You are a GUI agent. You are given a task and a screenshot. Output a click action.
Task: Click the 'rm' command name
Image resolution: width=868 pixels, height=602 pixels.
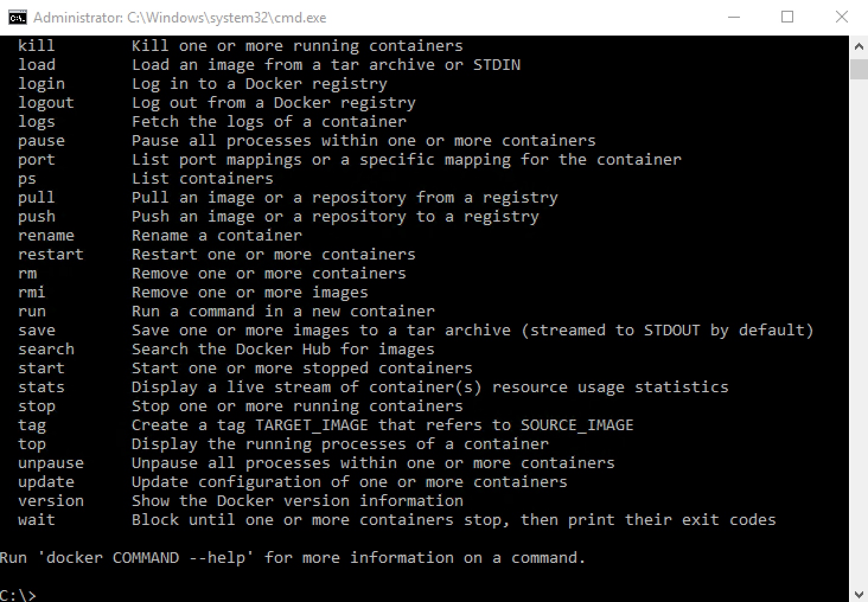27,273
